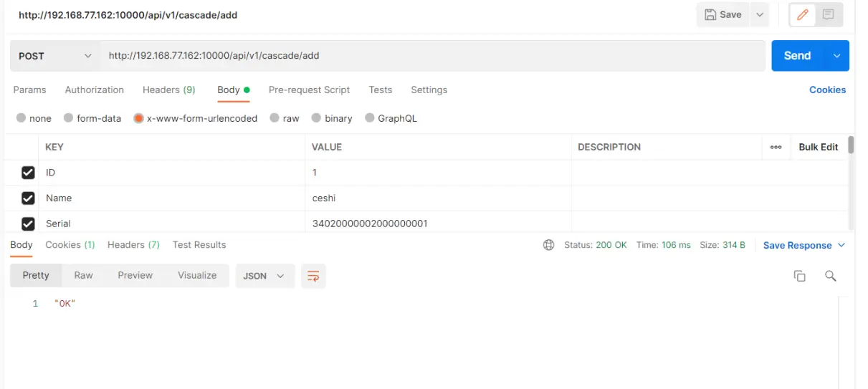
Task: Expand the JSON format dropdown
Action: coord(264,276)
